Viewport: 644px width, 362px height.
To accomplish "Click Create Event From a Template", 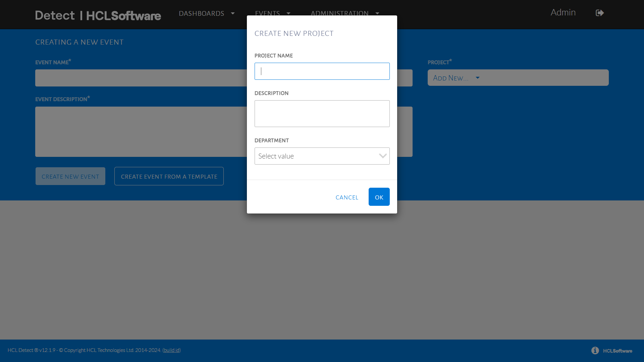I will point(169,176).
